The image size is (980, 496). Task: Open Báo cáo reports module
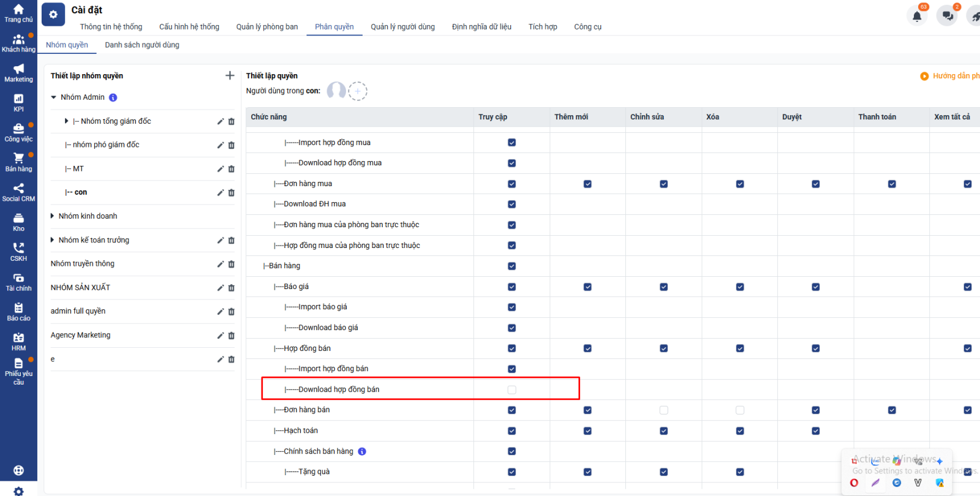18,312
